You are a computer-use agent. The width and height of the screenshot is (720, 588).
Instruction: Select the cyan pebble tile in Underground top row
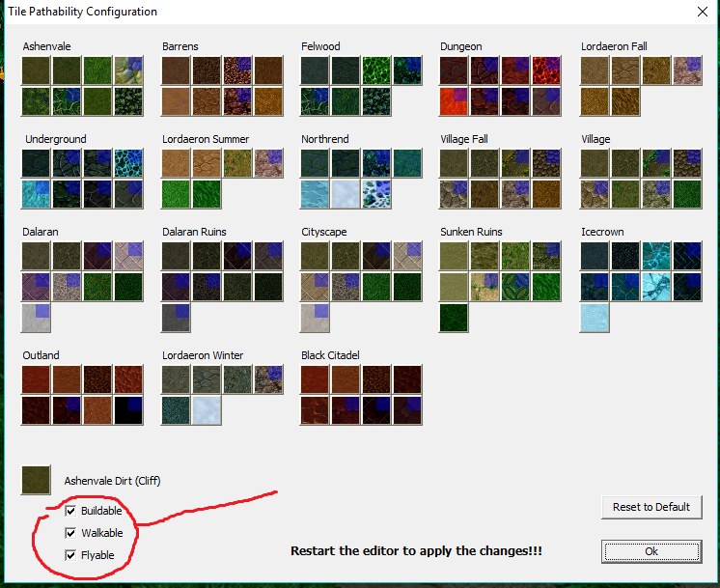128,163
